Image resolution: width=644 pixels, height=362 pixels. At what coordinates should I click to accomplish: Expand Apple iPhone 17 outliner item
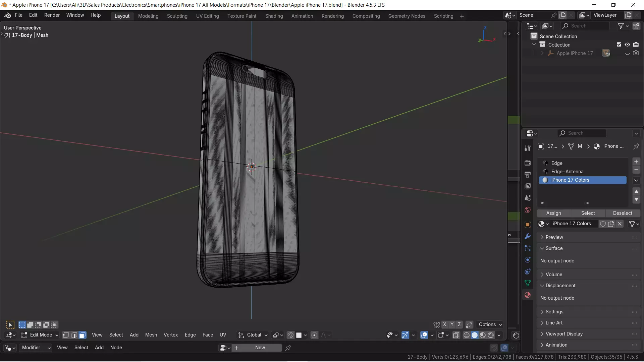(x=542, y=53)
